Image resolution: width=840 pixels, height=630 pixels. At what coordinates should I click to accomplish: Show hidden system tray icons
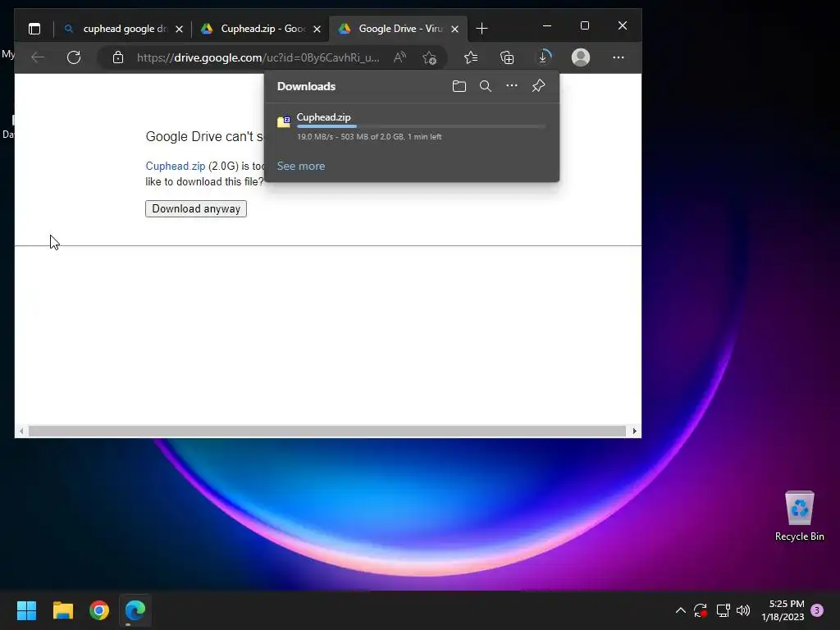[x=680, y=610]
